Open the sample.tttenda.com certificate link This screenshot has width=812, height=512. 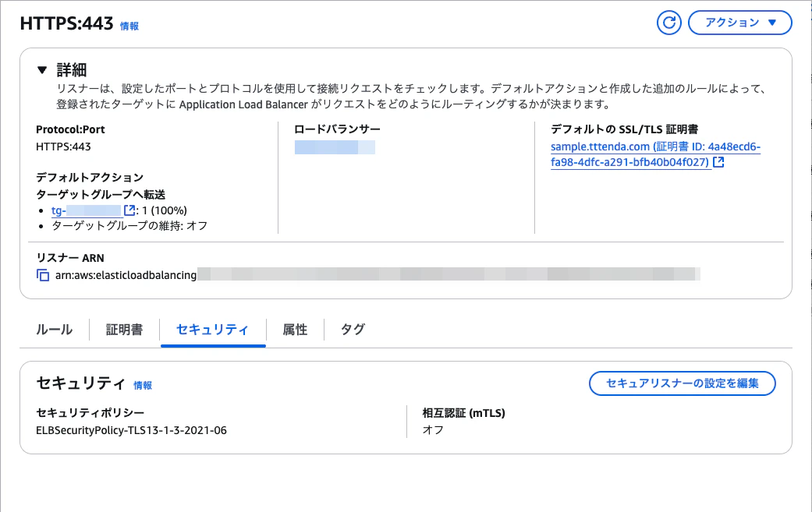point(655,154)
